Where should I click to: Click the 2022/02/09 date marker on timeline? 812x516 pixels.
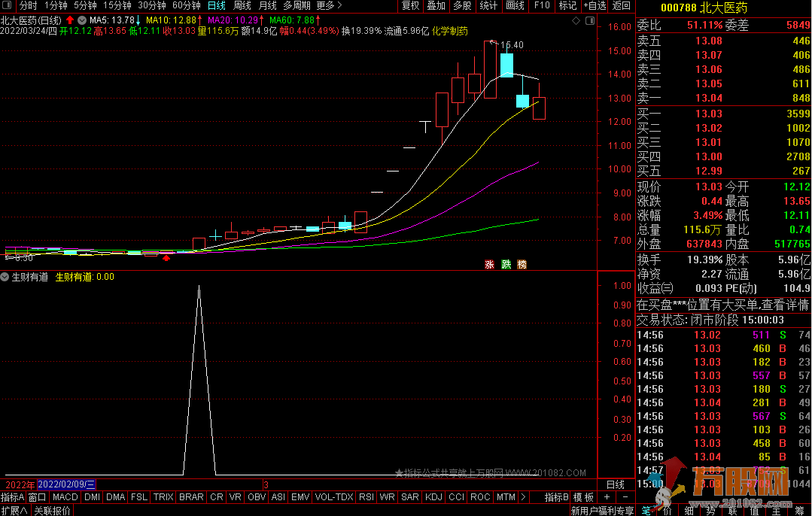coord(67,484)
